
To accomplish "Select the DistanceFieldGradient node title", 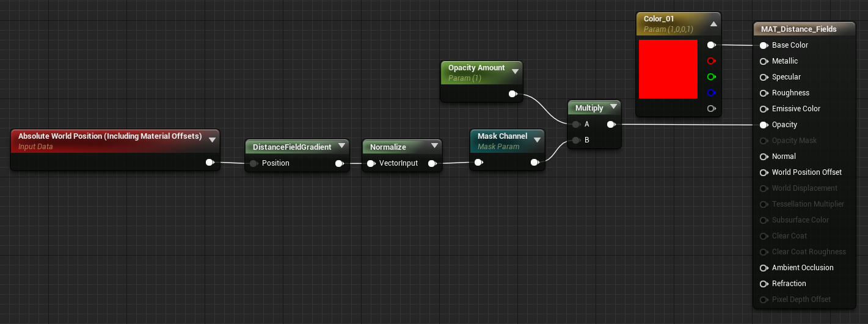I will tap(292, 147).
